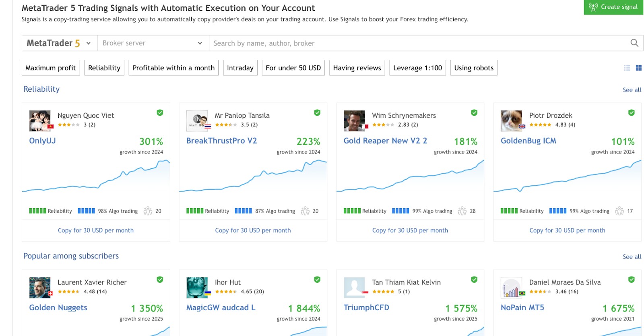This screenshot has width=644, height=336.
Task: Click star rating under Daniel Moraes Da Silva
Action: coord(541,292)
